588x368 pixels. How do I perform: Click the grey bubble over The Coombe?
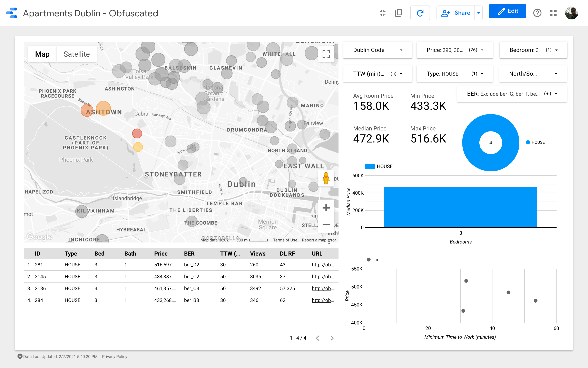[192, 221]
